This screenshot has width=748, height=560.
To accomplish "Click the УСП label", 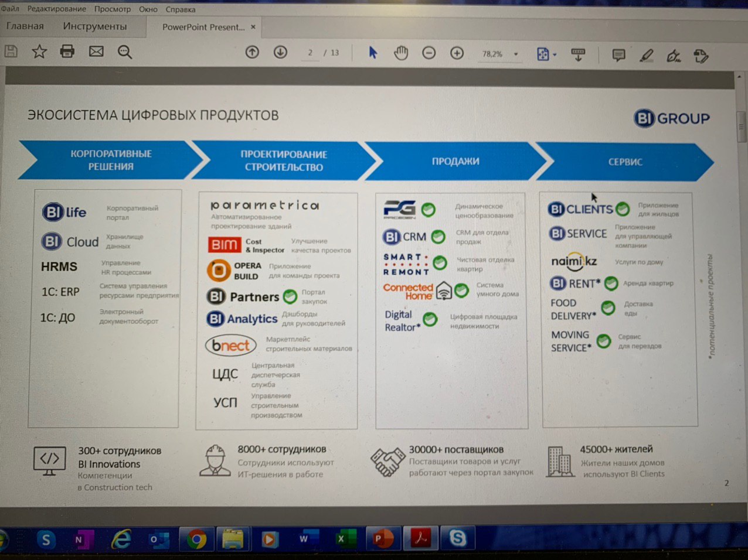I will coord(225,402).
